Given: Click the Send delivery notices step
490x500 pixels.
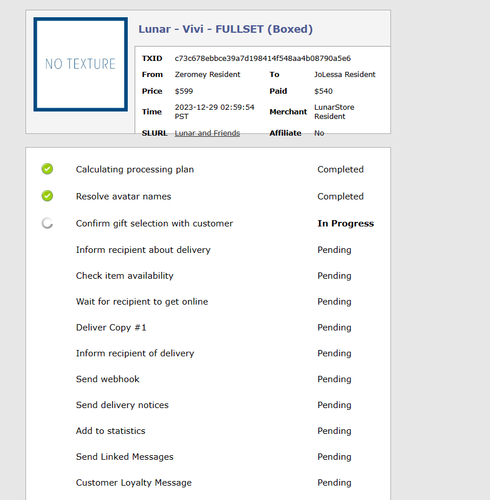Looking at the screenshot, I should [122, 405].
